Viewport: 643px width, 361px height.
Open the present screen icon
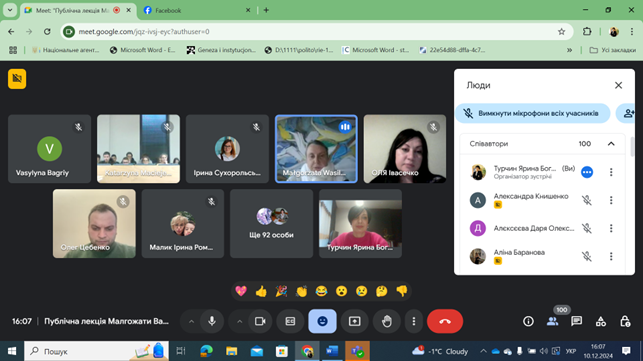click(x=355, y=321)
